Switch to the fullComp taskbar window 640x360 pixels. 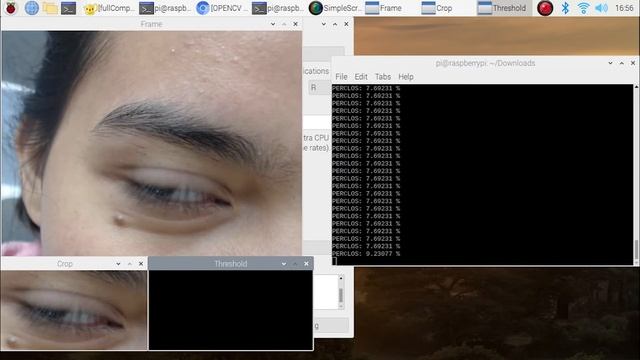[108, 8]
